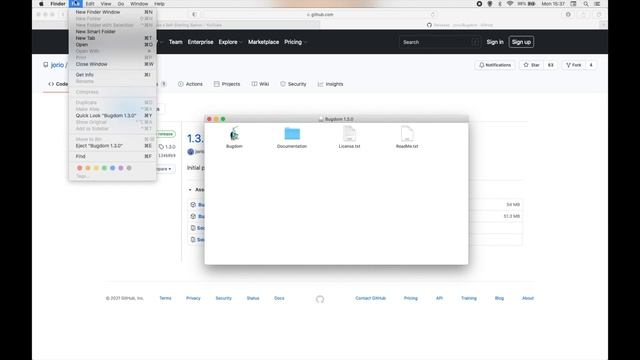This screenshot has height=360, width=640.
Task: Click the battery status icon
Action: (531, 4)
